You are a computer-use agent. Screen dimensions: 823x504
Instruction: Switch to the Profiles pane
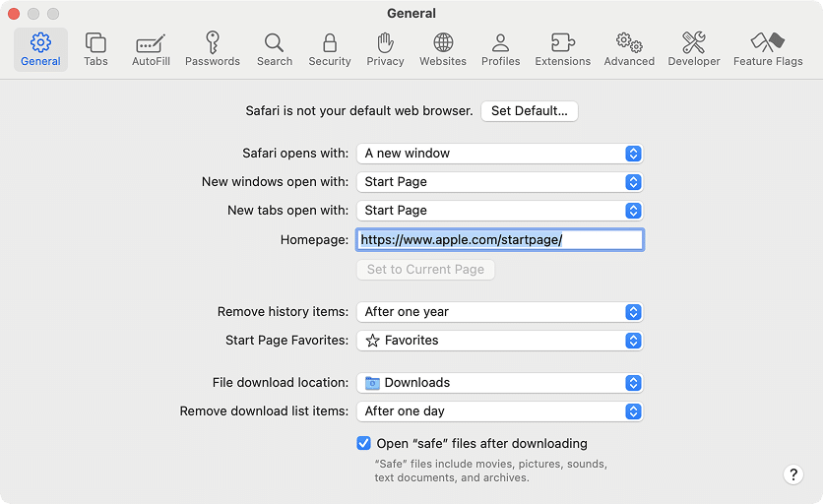501,50
